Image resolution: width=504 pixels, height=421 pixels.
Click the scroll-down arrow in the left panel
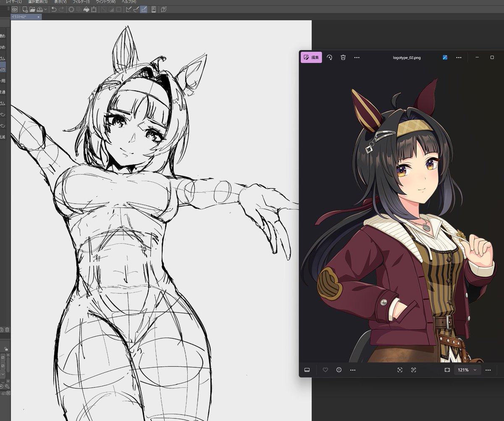(8, 381)
